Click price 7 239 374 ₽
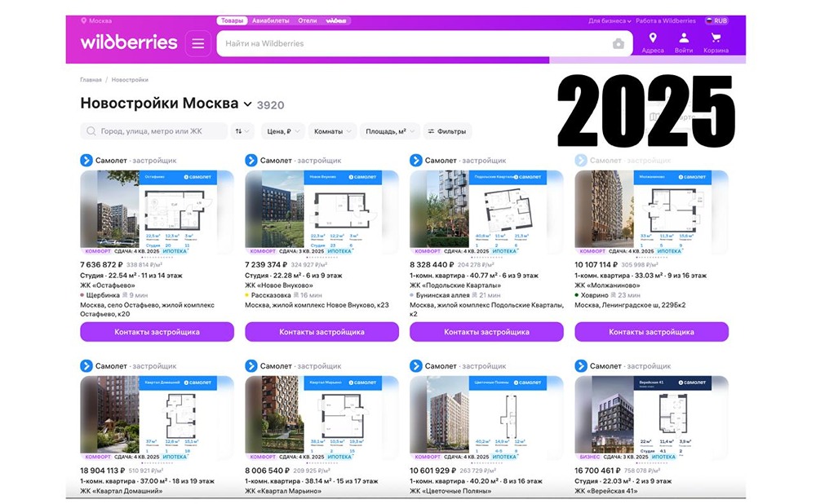Screen dimensions: 816x504 [x=266, y=265]
